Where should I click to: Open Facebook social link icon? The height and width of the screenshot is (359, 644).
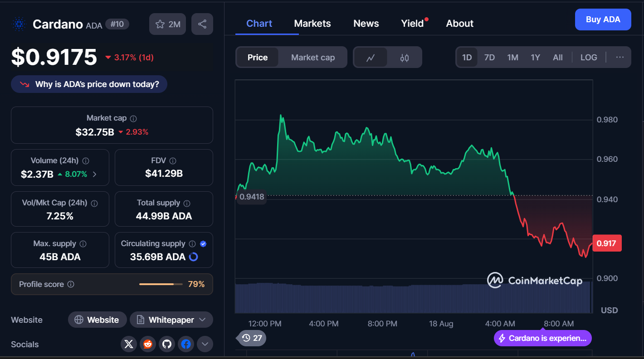(186, 344)
